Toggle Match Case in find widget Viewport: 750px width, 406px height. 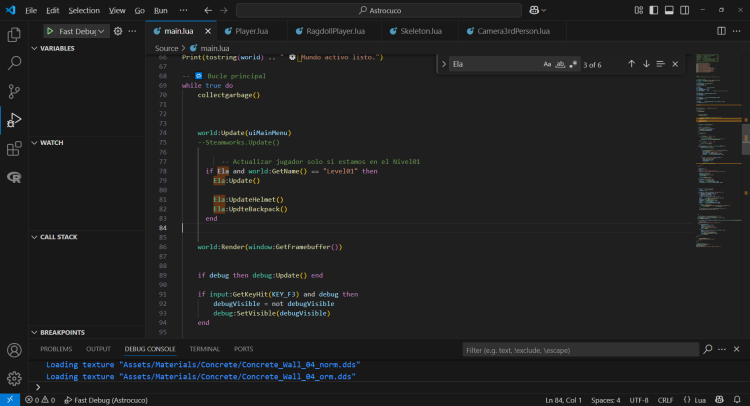tap(547, 64)
